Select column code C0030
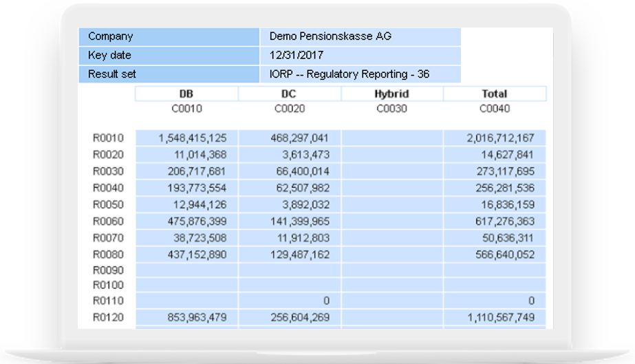This screenshot has height=364, width=635. [x=391, y=108]
